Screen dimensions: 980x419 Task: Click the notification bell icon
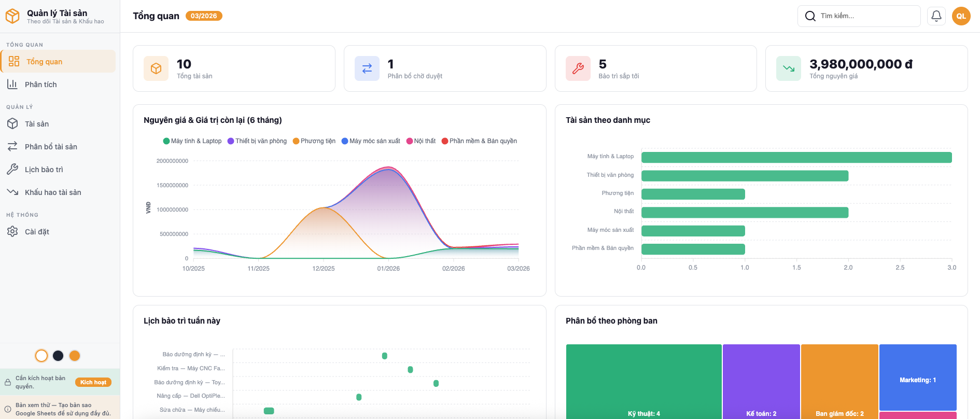click(936, 16)
